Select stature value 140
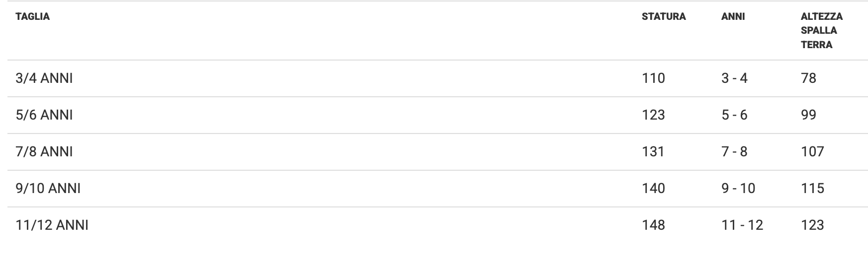 click(x=653, y=189)
